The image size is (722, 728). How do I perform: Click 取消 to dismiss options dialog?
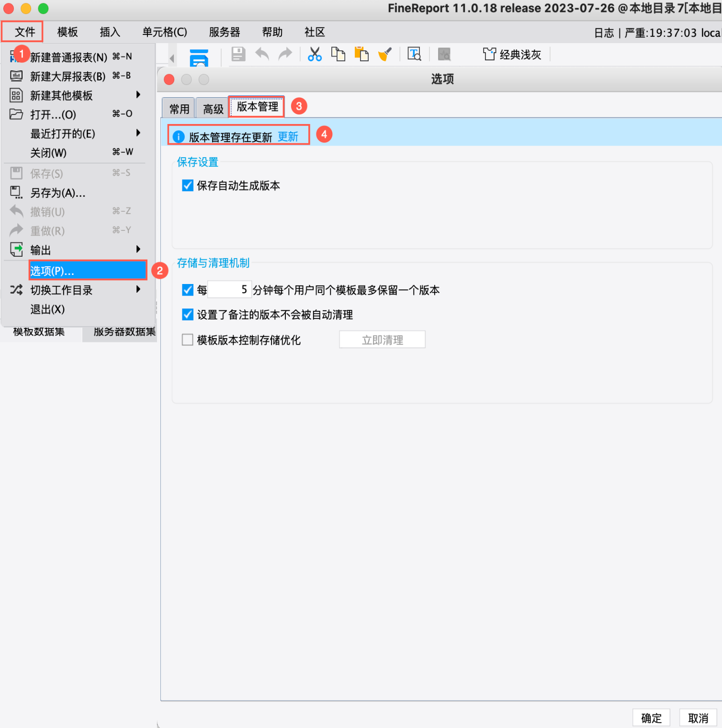click(698, 718)
